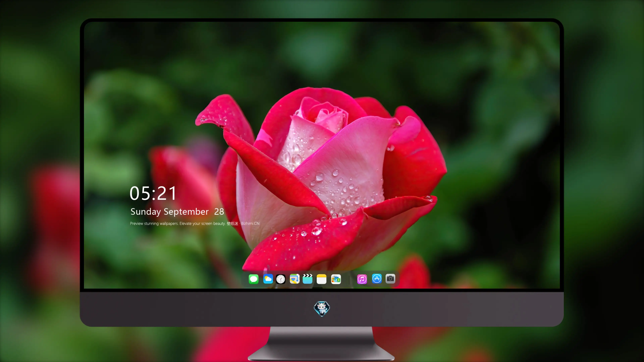This screenshot has width=644, height=362.
Task: Open the App Store icon
Action: click(x=377, y=279)
